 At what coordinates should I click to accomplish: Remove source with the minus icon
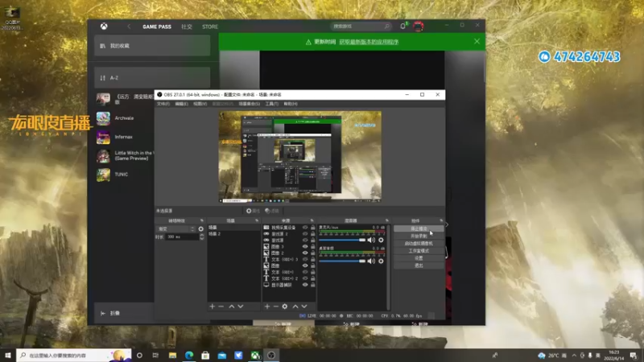point(276,306)
